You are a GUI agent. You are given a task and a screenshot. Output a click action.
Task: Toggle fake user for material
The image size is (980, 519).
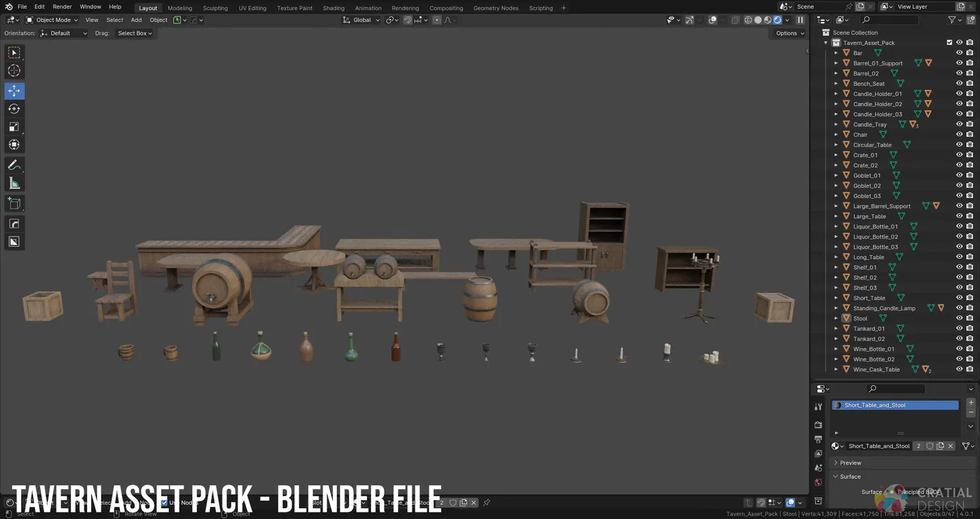(x=930, y=446)
